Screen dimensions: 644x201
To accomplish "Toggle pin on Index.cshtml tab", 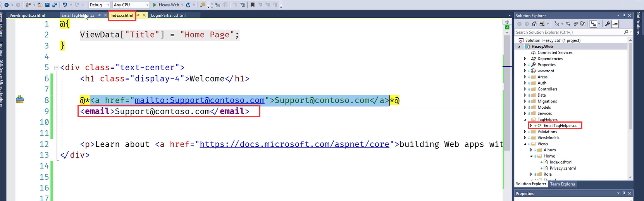I will pos(138,16).
